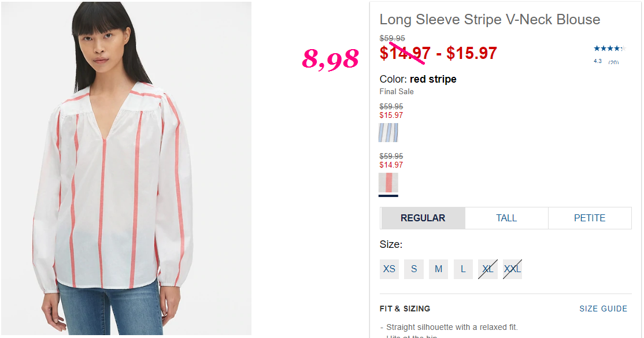Switch to the PETITE fit tab
Viewport: 644px width, 338px height.
(590, 218)
